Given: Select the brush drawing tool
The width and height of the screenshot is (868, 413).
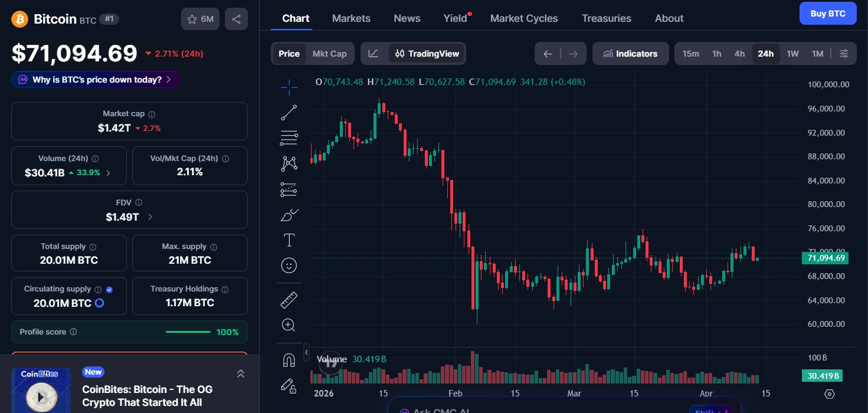Looking at the screenshot, I should pos(289,215).
